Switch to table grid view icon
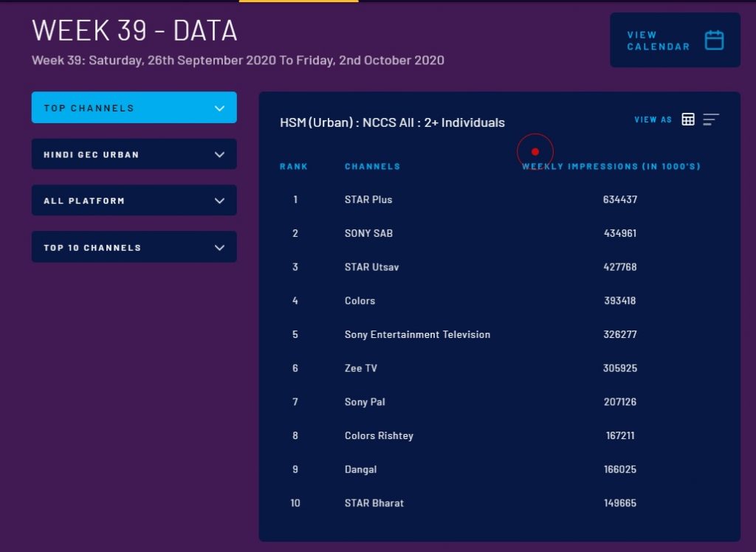Viewport: 756px width, 552px height. pyautogui.click(x=688, y=120)
